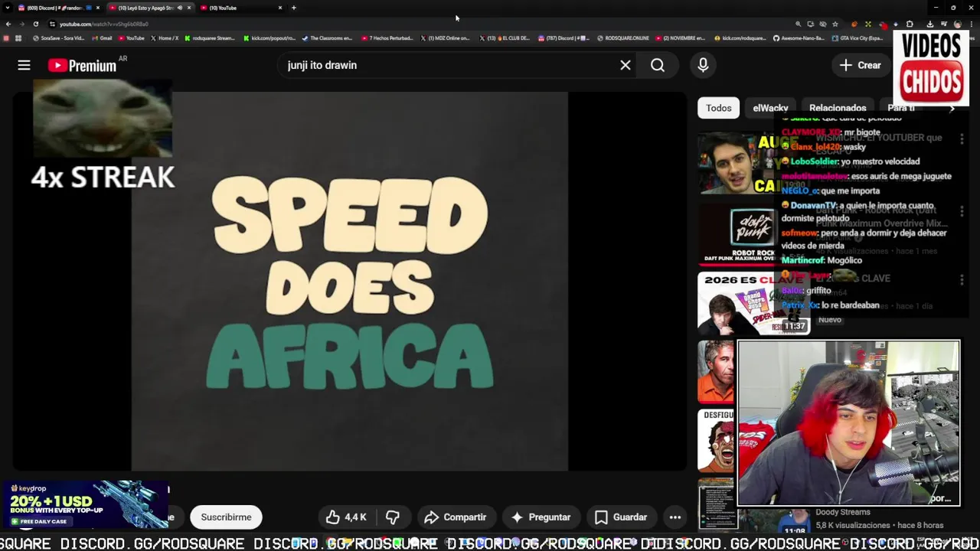Screen dimensions: 980x551
Task: Open the browser downloads icon
Action: click(x=930, y=24)
